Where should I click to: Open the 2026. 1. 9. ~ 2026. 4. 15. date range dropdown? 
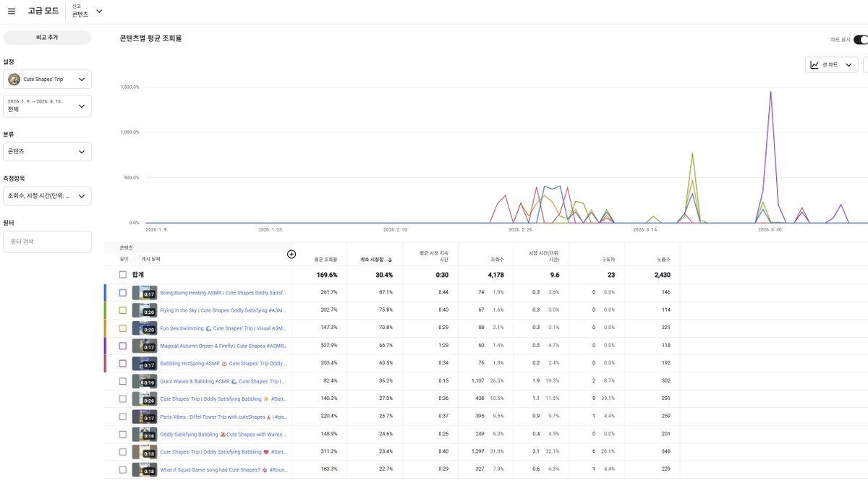point(47,106)
